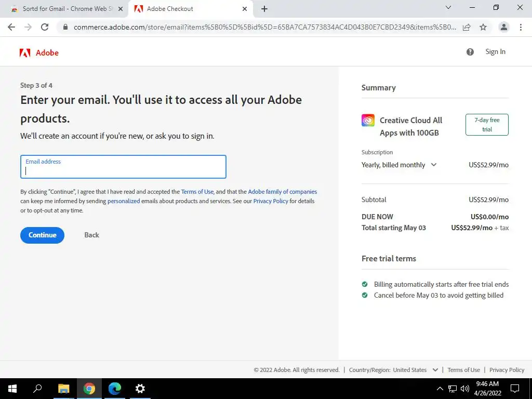This screenshot has width=532, height=399.
Task: Open network status tray icon
Action: click(x=453, y=389)
